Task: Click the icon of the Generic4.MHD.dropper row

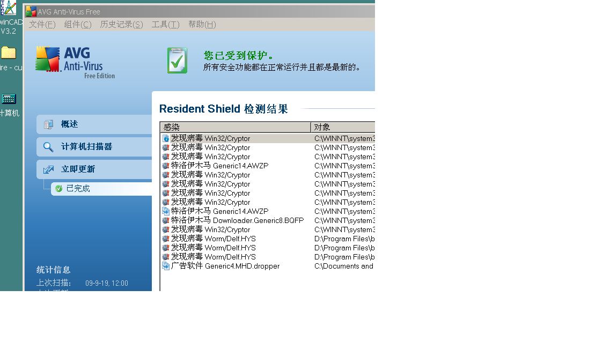Action: [x=166, y=266]
